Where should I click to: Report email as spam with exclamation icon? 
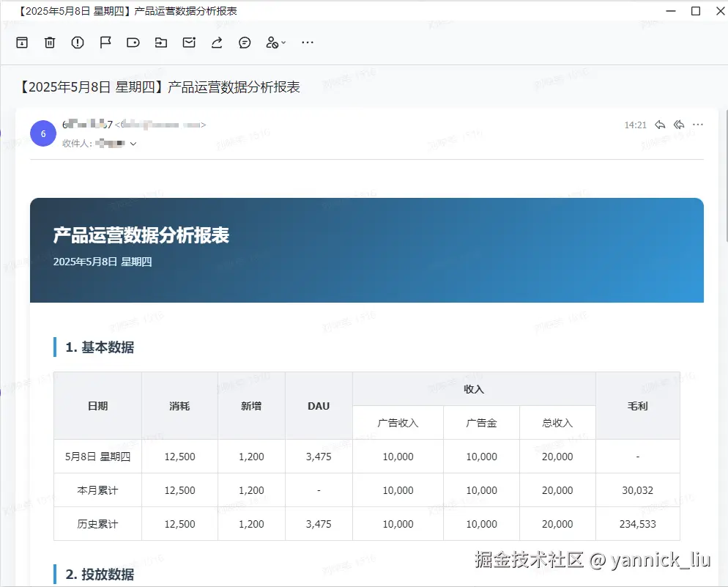pos(78,43)
